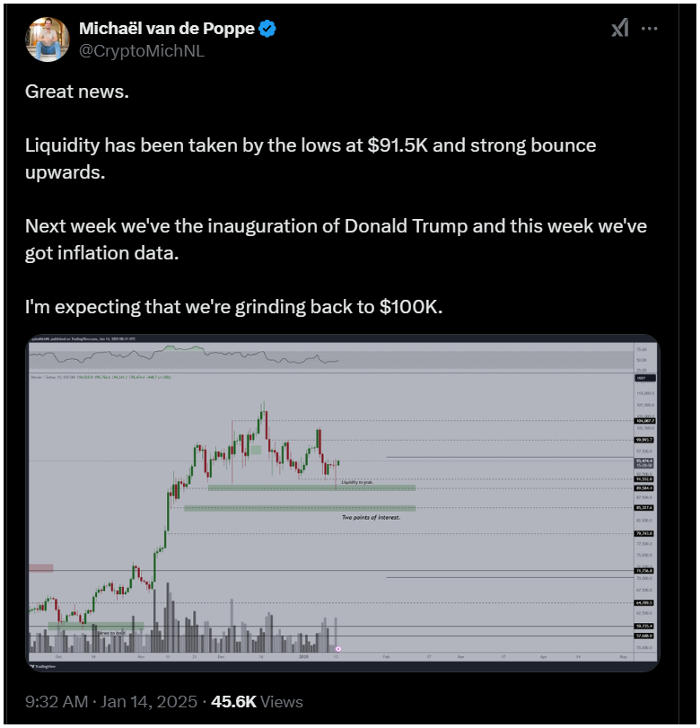Open the Michaël van de Poppe display name
Image resolution: width=700 pixels, height=728 pixels.
point(167,29)
